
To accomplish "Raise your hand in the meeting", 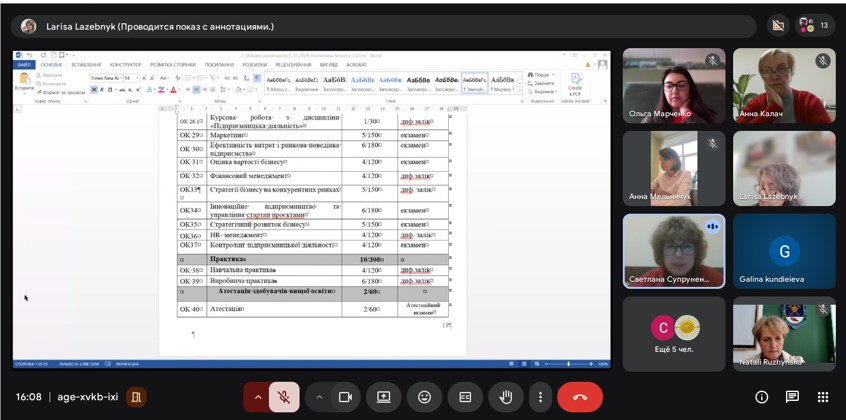I will pos(506,397).
